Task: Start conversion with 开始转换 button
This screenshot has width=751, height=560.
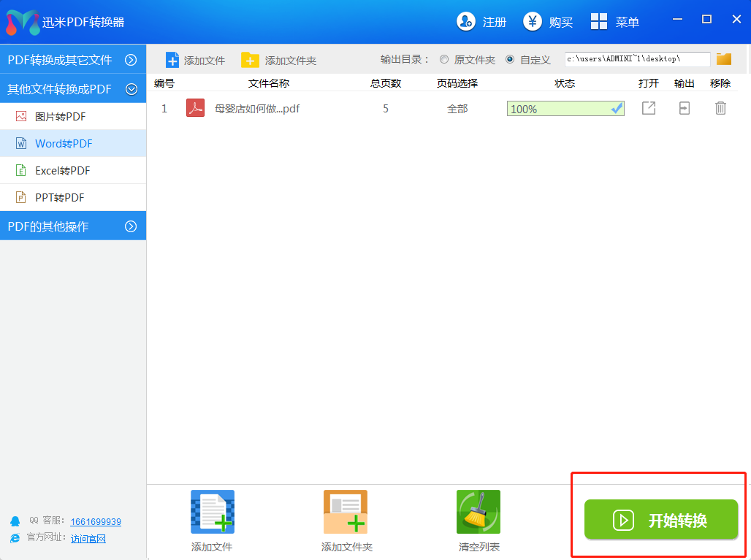Action: pyautogui.click(x=660, y=520)
